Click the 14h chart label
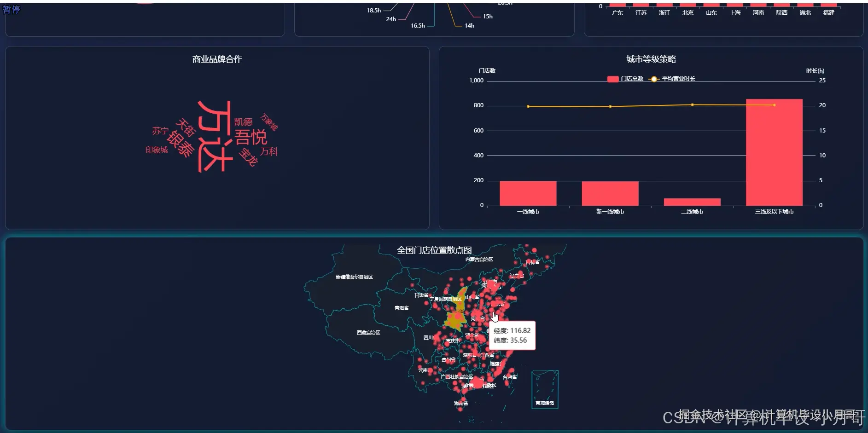The height and width of the screenshot is (433, 868). (x=469, y=26)
